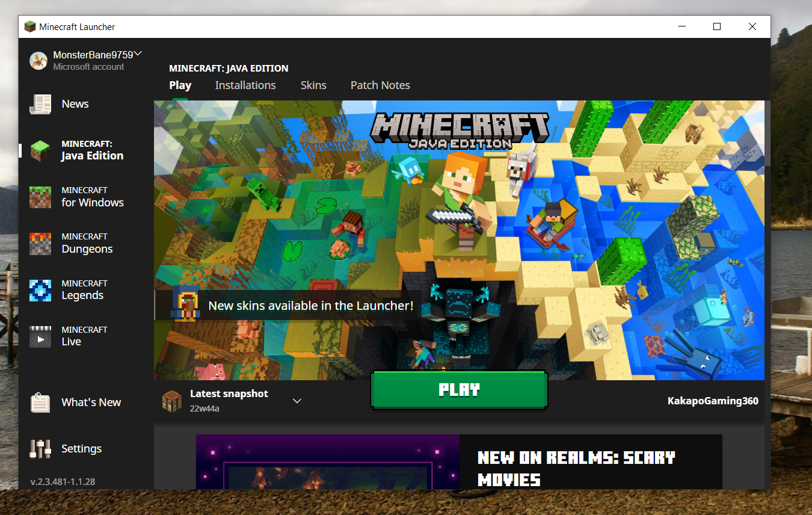The height and width of the screenshot is (515, 812).
Task: Click the skin character icon in the banner
Action: click(x=185, y=304)
